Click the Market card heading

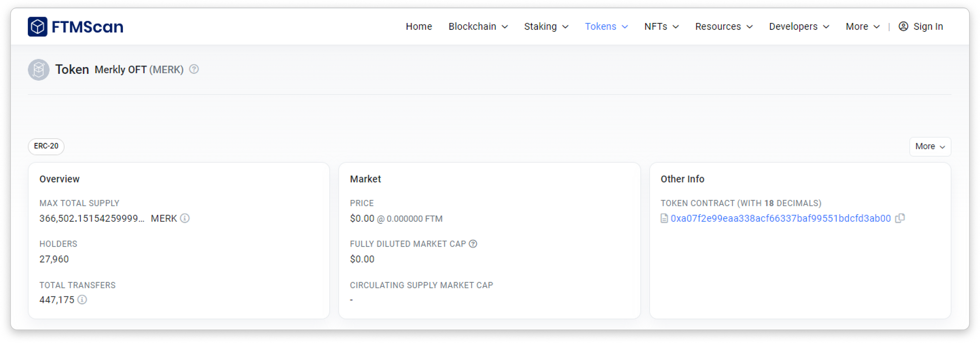[366, 179]
